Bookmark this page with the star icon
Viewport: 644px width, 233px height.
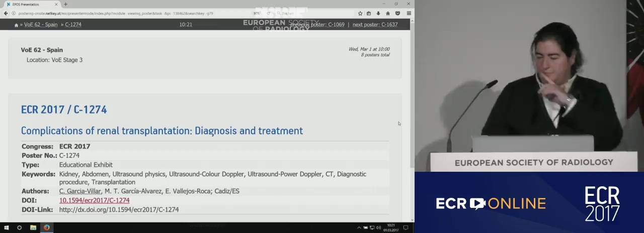click(x=360, y=14)
